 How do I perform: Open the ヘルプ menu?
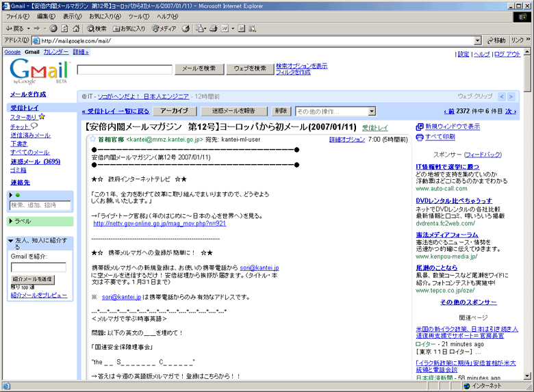pyautogui.click(x=167, y=16)
